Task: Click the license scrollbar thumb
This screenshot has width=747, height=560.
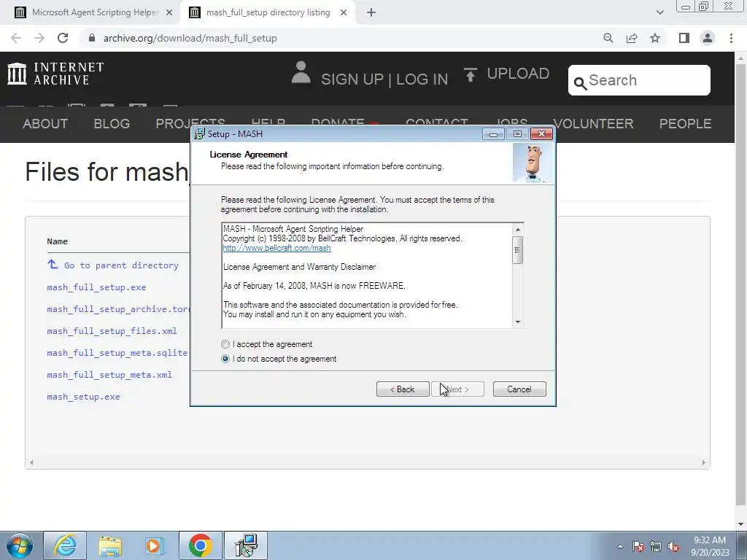Action: pos(518,249)
